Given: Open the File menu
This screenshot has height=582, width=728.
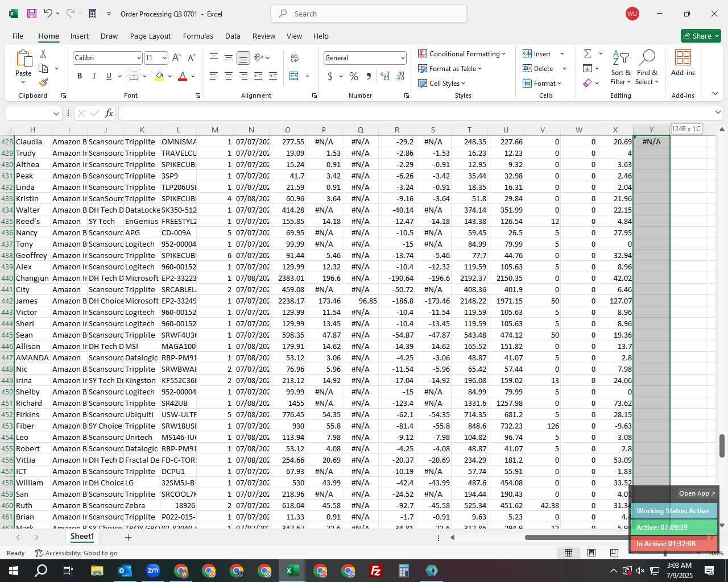Looking at the screenshot, I should [18, 36].
